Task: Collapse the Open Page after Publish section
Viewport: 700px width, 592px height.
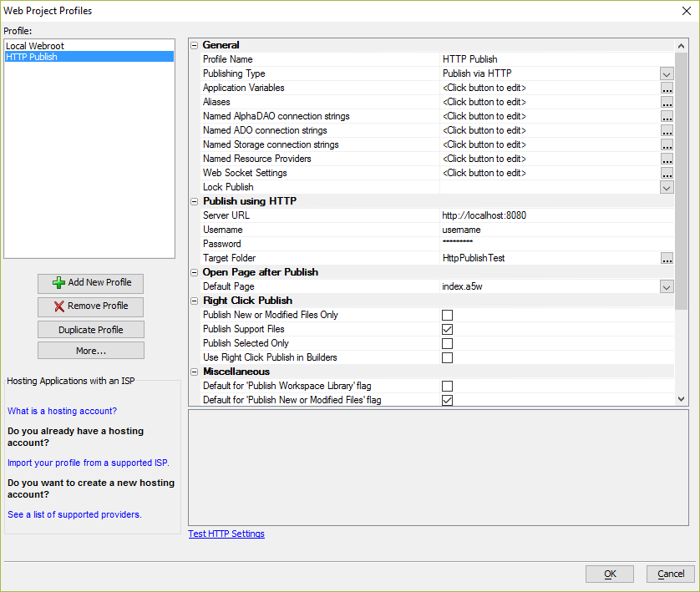Action: tap(194, 272)
